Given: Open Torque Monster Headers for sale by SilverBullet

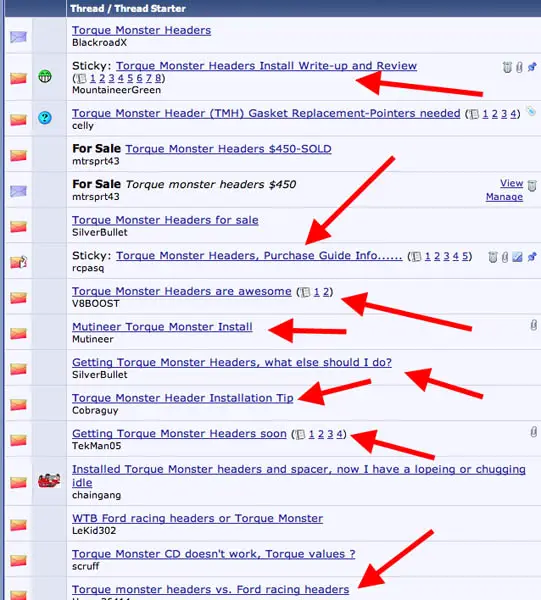Looking at the screenshot, I should click(x=165, y=220).
